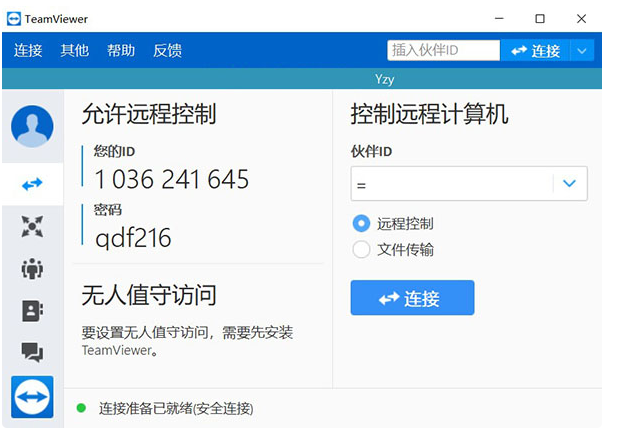
Task: Click the Yzy account name bar
Action: click(302, 79)
